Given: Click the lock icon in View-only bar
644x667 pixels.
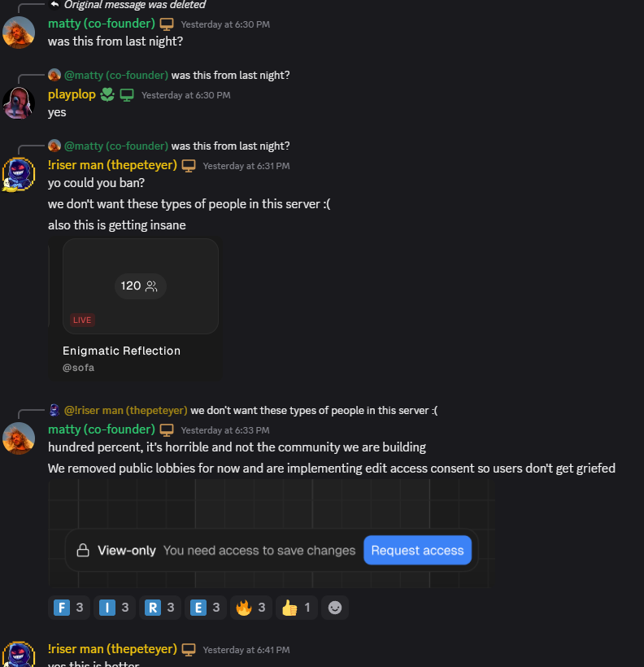Looking at the screenshot, I should tap(83, 551).
